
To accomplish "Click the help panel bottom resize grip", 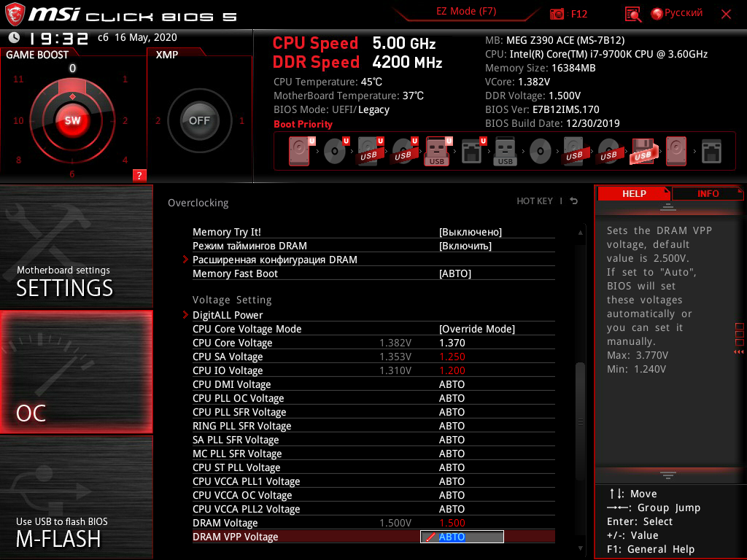I will point(668,475).
